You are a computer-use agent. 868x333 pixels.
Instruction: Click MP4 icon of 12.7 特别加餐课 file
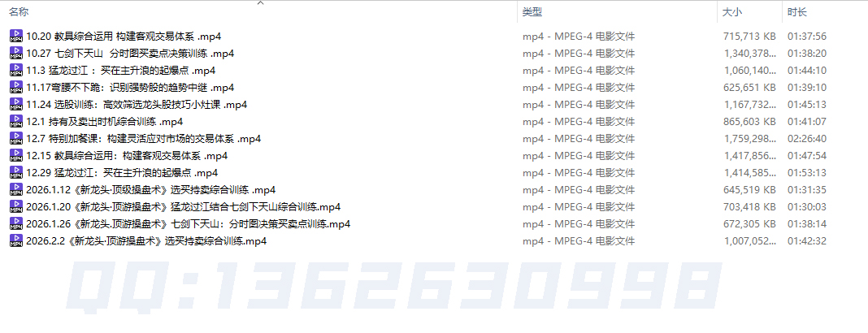pyautogui.click(x=16, y=138)
